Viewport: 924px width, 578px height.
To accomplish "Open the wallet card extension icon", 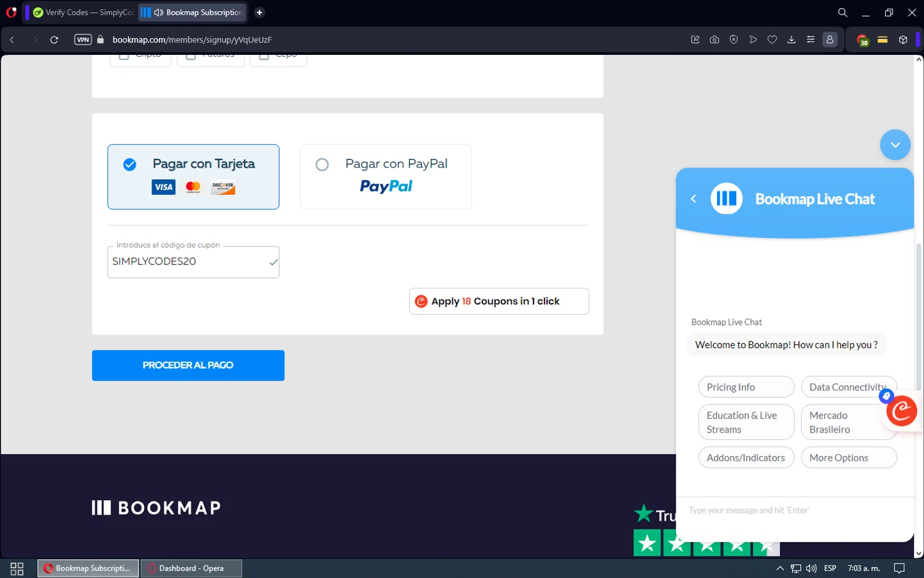I will click(883, 39).
